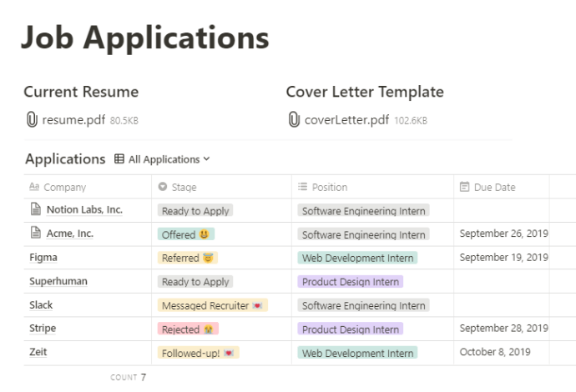576x392 pixels.
Task: Click the Stage column select icon
Action: (163, 187)
